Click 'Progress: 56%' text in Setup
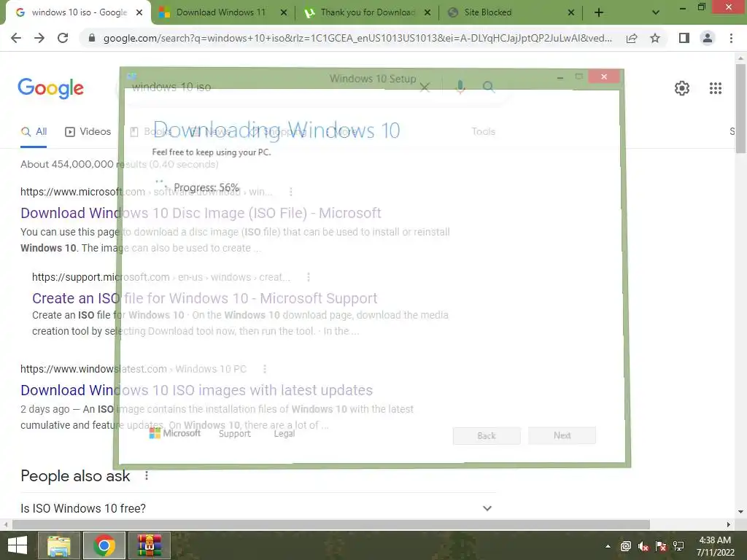The width and height of the screenshot is (747, 560). [x=206, y=187]
